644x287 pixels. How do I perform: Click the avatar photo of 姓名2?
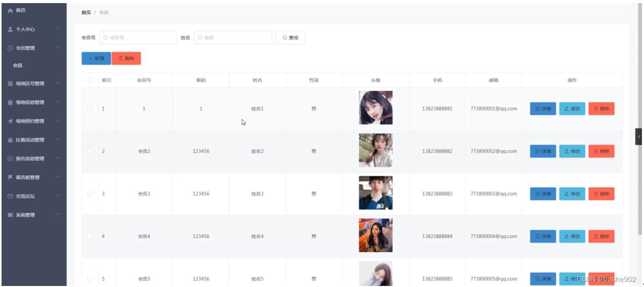pyautogui.click(x=375, y=150)
